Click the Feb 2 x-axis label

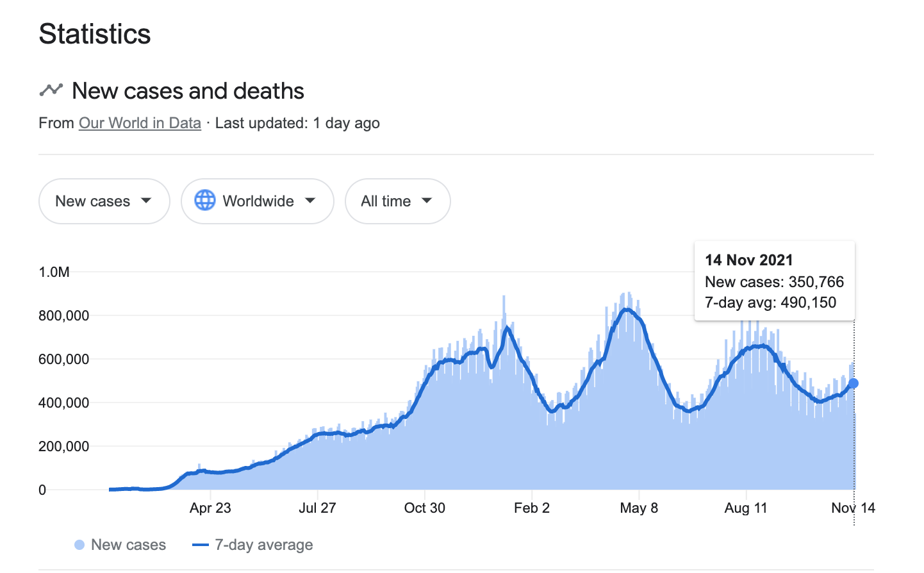532,508
